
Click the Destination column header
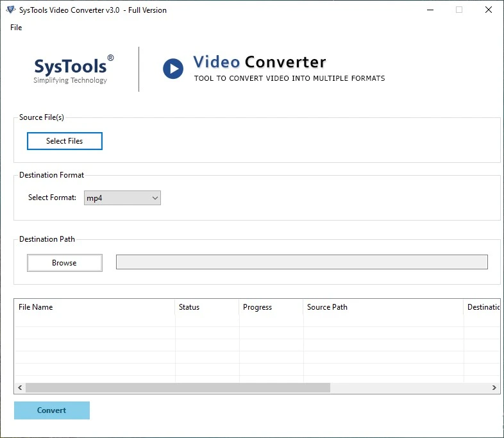pyautogui.click(x=482, y=307)
